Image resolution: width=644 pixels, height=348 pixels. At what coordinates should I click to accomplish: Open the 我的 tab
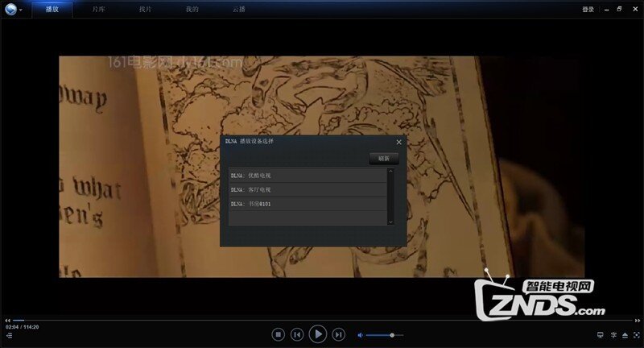click(192, 9)
